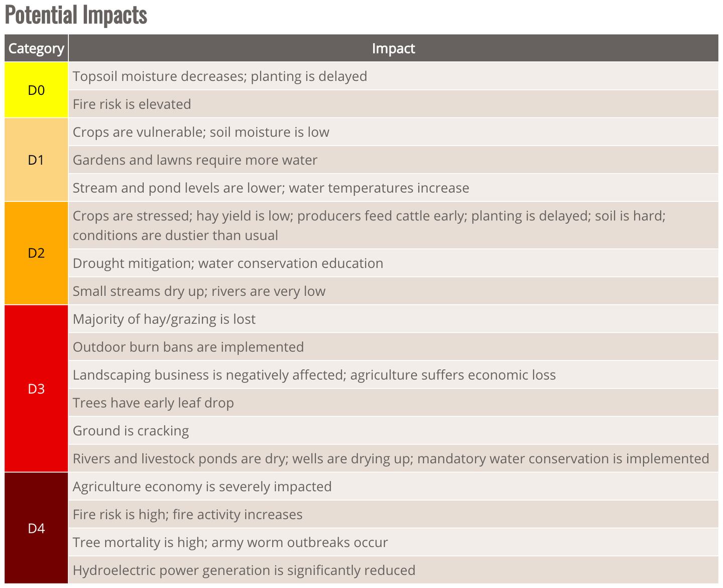Click the Category column header

pos(36,48)
